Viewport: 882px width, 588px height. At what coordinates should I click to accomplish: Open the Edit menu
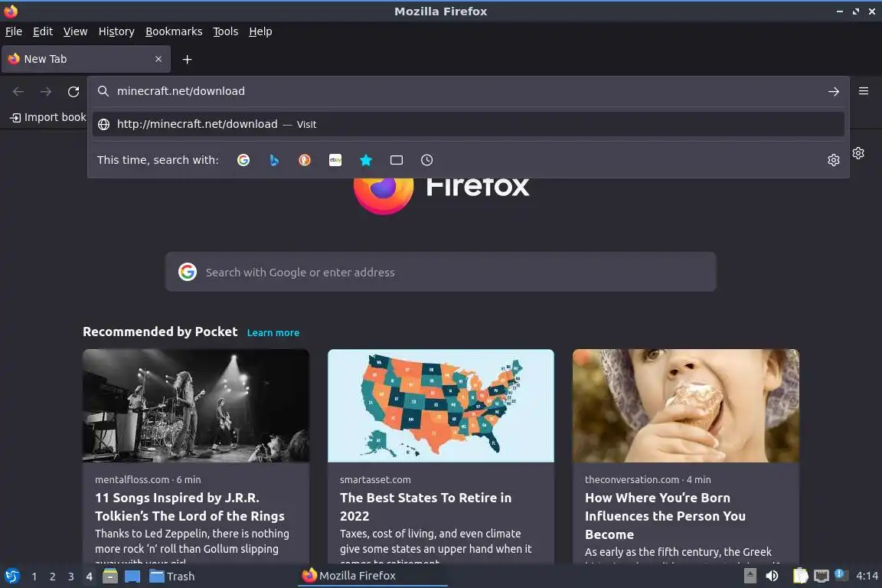(43, 31)
